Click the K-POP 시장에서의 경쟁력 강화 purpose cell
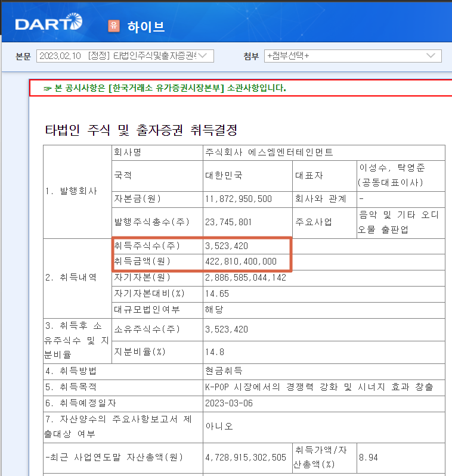The height and width of the screenshot is (476, 452). [x=324, y=387]
